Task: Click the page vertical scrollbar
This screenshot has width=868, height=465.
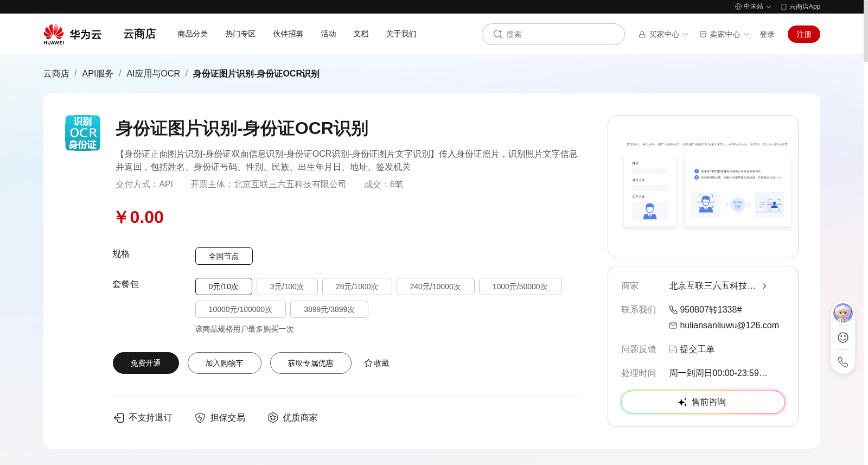Action: (x=866, y=33)
